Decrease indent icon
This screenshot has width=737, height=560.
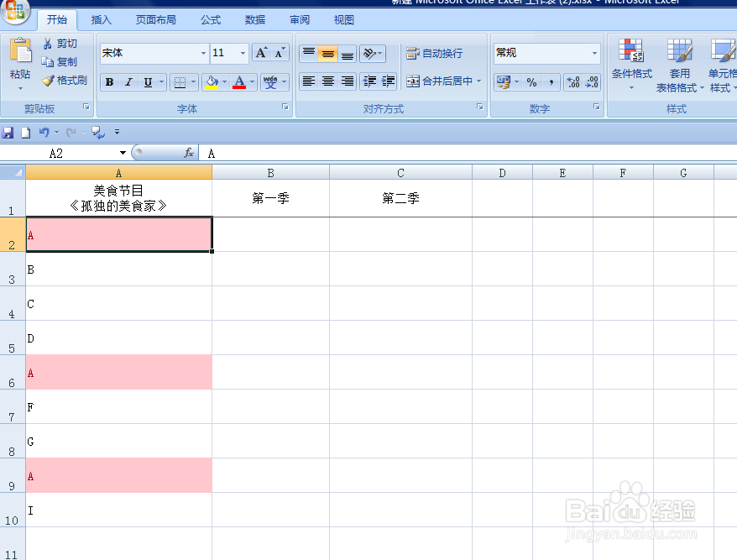[370, 81]
